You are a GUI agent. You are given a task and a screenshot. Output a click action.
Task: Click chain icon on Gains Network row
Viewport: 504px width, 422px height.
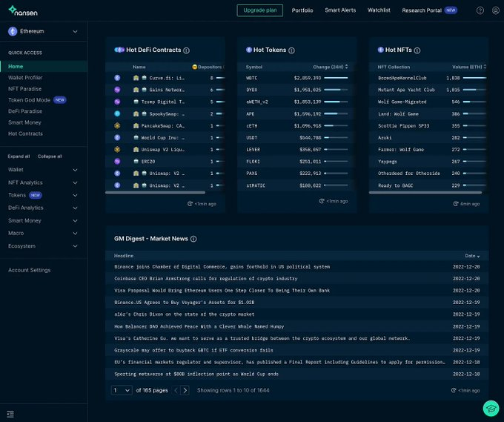pos(117,90)
